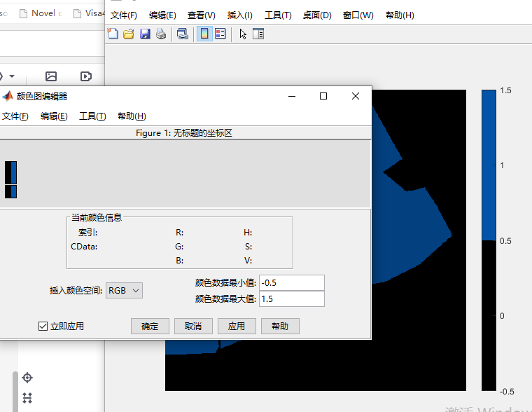Toggle the 立即应用 checkbox
This screenshot has height=412, width=532.
[x=43, y=327]
